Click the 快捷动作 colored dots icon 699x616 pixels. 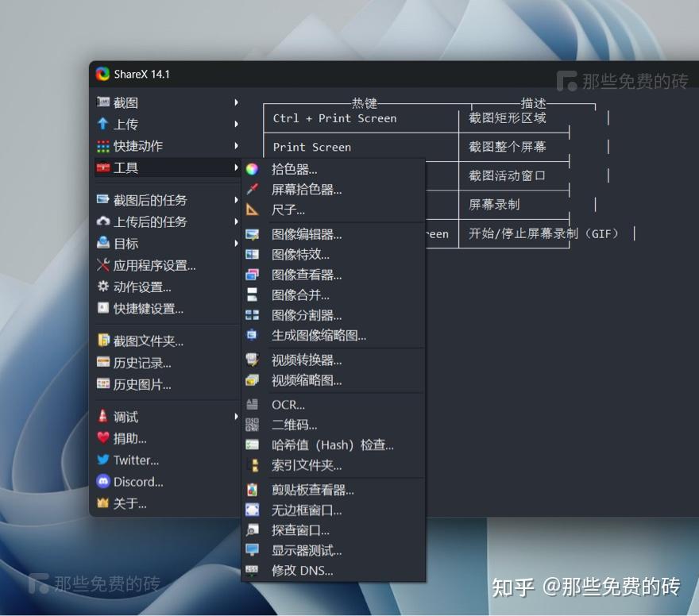pos(103,146)
